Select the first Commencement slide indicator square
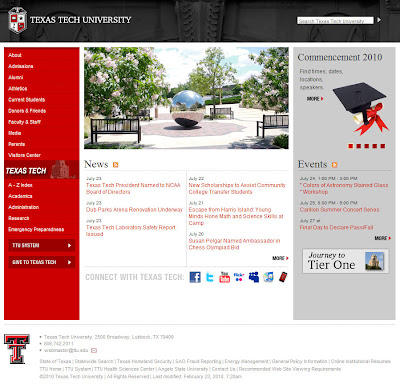400x384 pixels. [351, 146]
